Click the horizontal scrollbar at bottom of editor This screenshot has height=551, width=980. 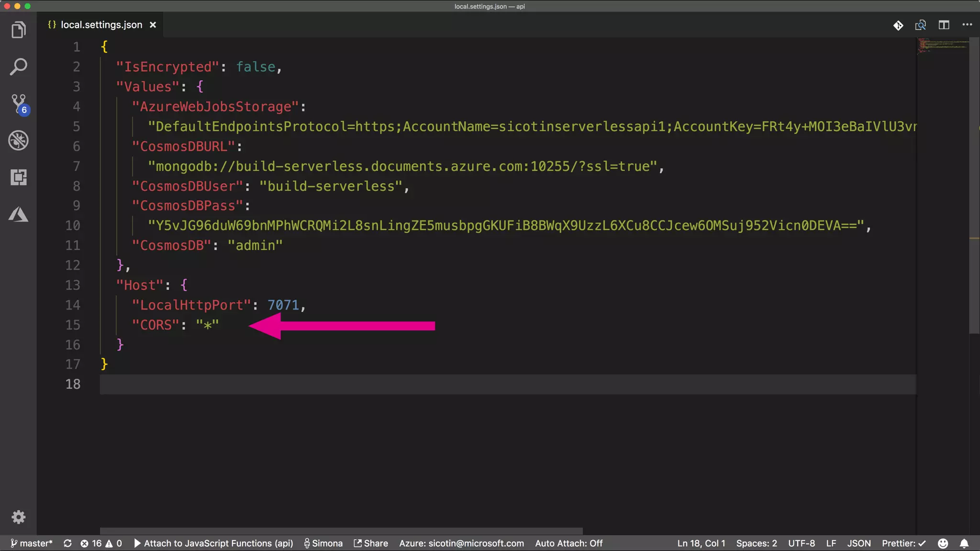[x=341, y=531]
